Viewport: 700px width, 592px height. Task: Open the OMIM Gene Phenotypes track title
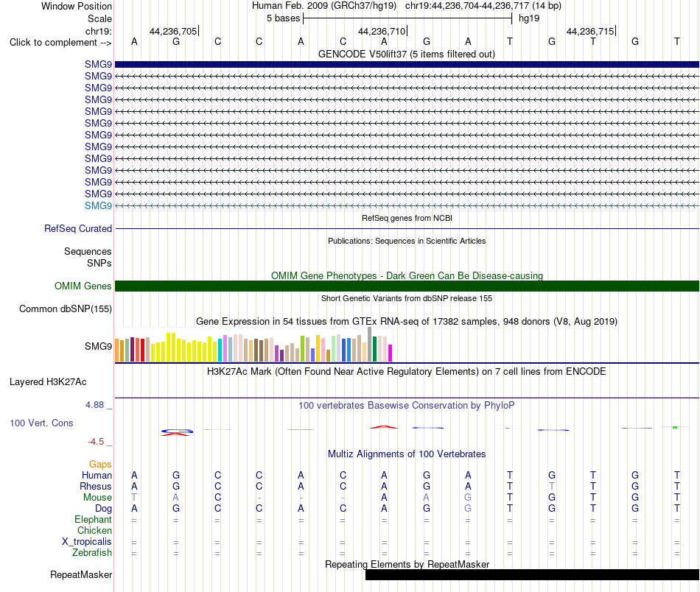407,275
